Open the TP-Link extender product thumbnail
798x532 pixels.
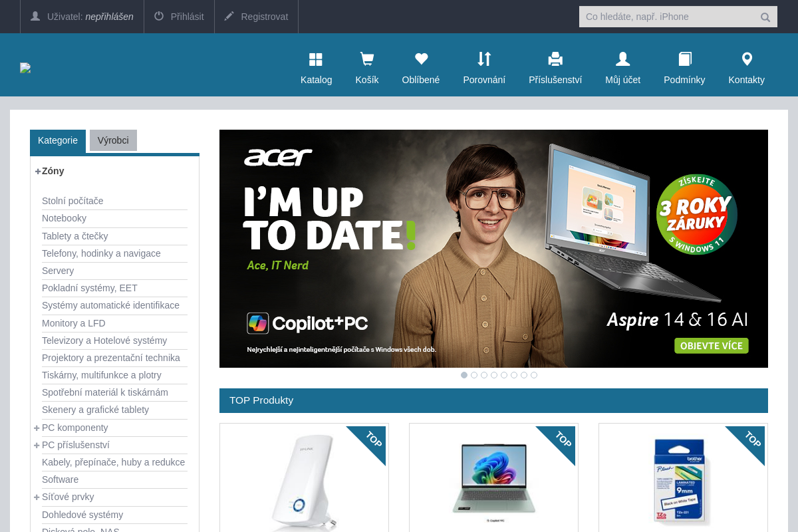click(304, 482)
